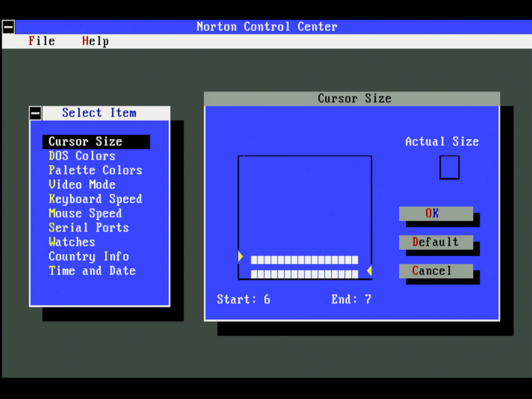Click the Cursor Size dialog title bar
The height and width of the screenshot is (399, 532).
352,98
